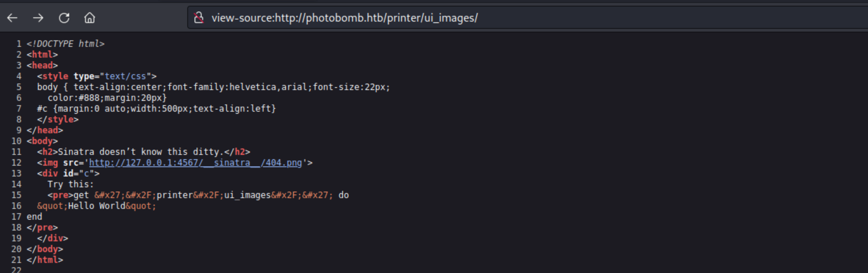
Task: Focus the view-source URL address bar
Action: 344,18
